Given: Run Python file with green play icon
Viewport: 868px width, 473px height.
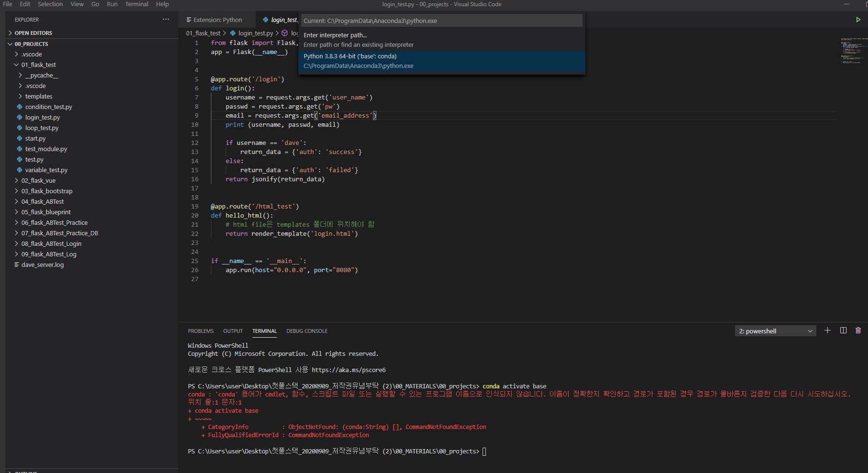Looking at the screenshot, I should click(x=858, y=20).
